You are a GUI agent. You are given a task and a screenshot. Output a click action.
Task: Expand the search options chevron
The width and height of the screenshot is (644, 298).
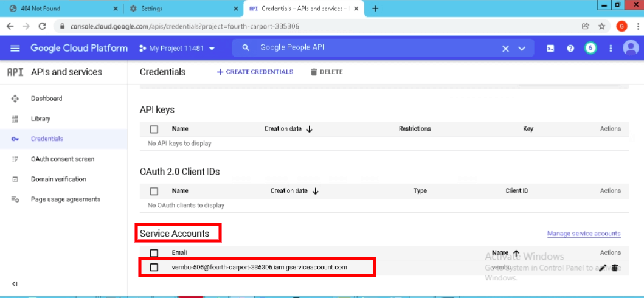point(522,49)
